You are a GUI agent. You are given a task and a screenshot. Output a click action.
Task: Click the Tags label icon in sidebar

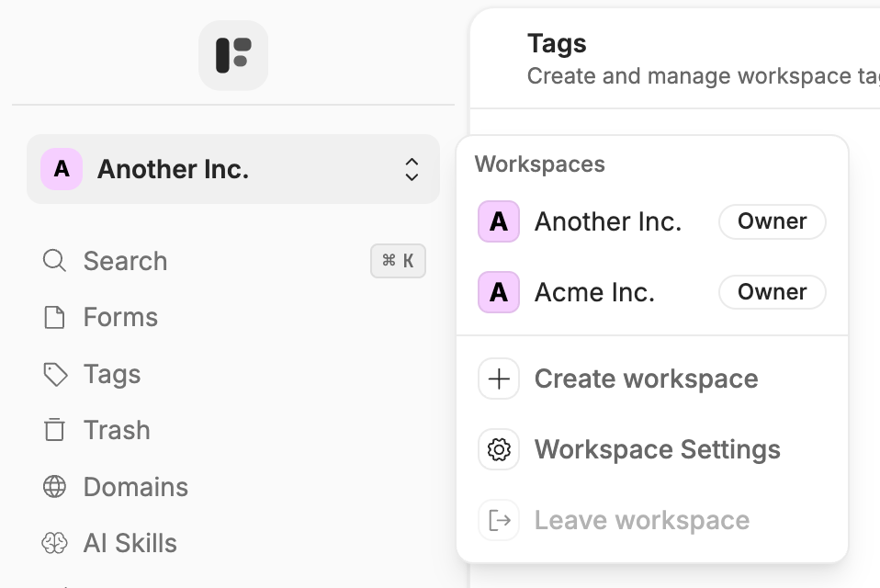[55, 375]
